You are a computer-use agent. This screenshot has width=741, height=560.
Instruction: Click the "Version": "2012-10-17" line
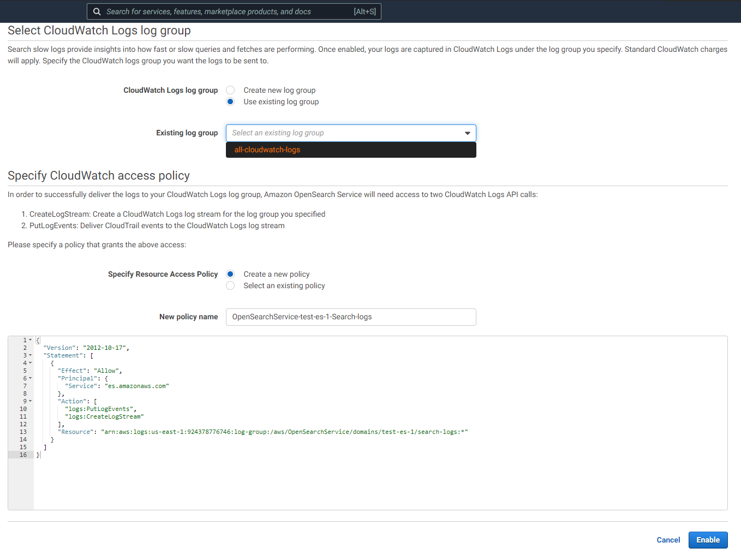click(x=86, y=348)
